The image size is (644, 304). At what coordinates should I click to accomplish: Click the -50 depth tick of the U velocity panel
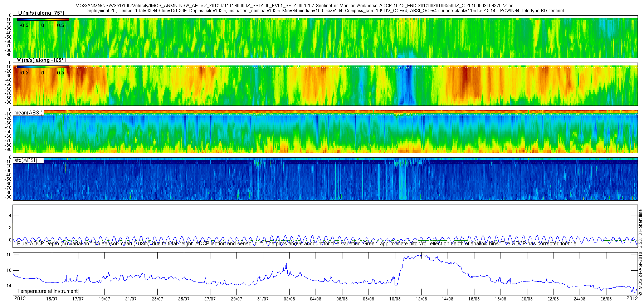pyautogui.click(x=8, y=37)
